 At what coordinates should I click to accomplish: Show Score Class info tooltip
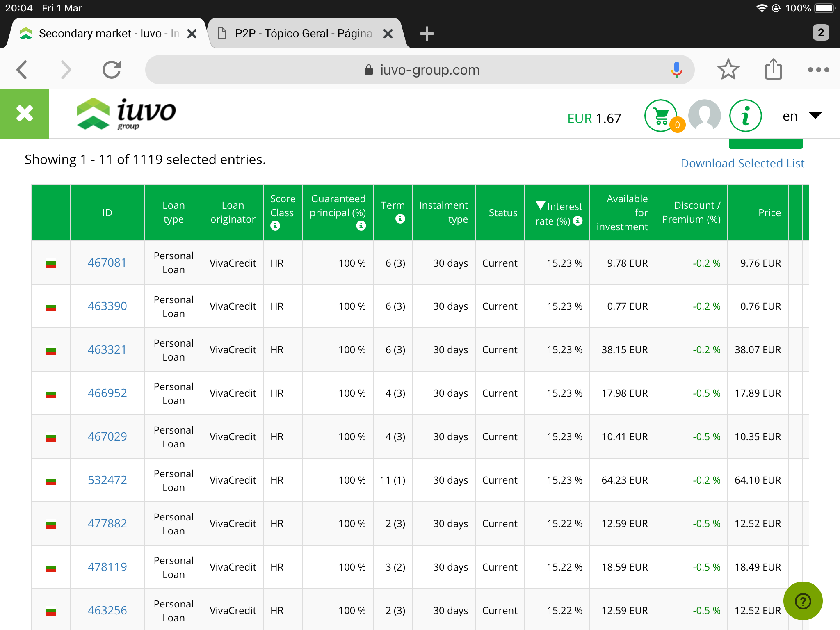click(275, 226)
